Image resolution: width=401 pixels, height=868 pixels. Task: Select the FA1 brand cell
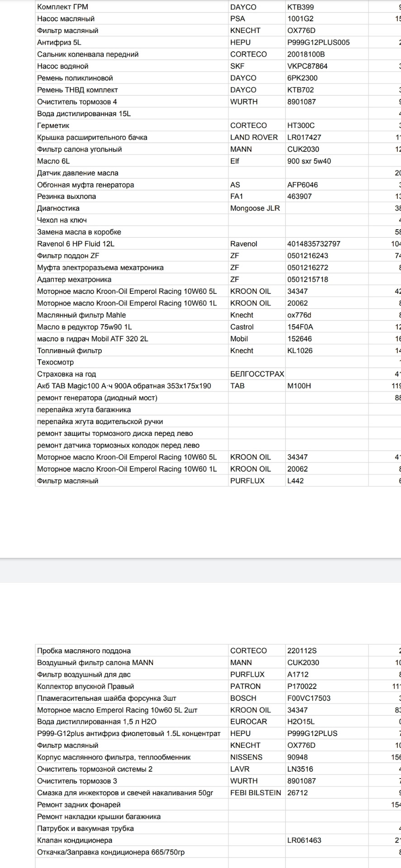[257, 196]
